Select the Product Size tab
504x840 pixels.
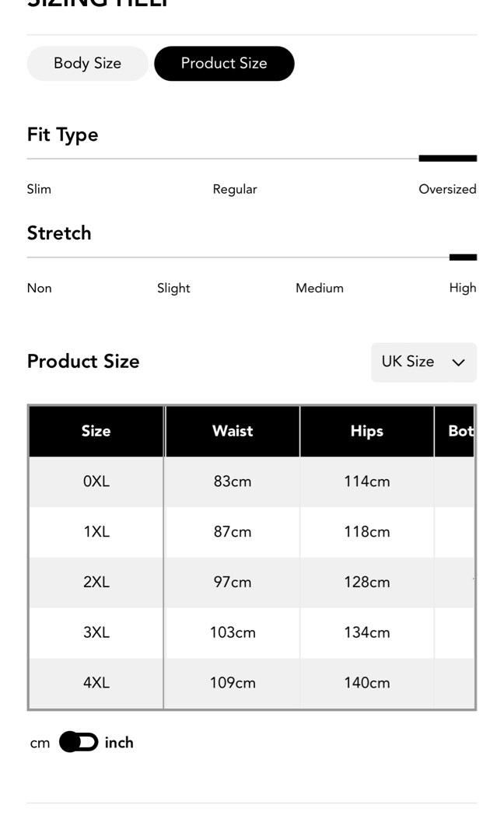(x=224, y=64)
